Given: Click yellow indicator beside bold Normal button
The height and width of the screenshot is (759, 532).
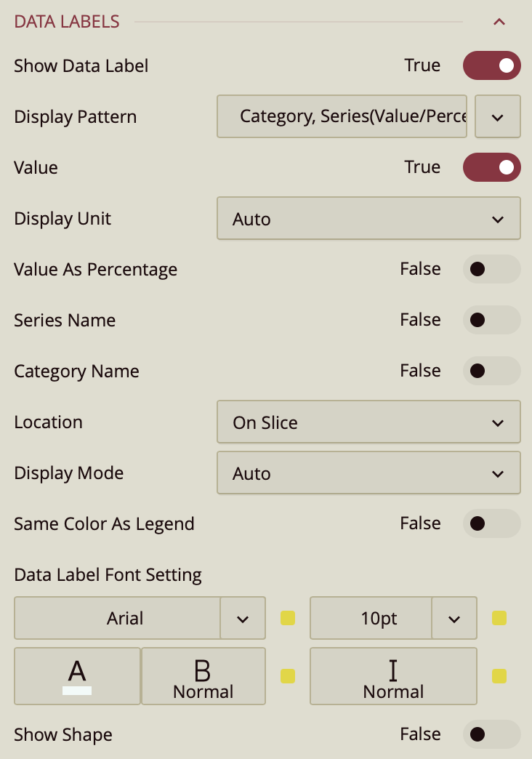Looking at the screenshot, I should coord(288,676).
